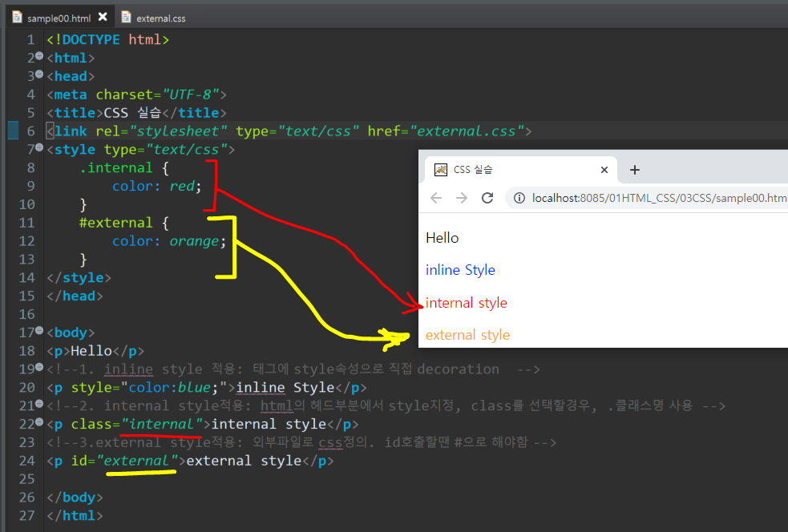Click the closing body tag on line 26

click(x=75, y=498)
